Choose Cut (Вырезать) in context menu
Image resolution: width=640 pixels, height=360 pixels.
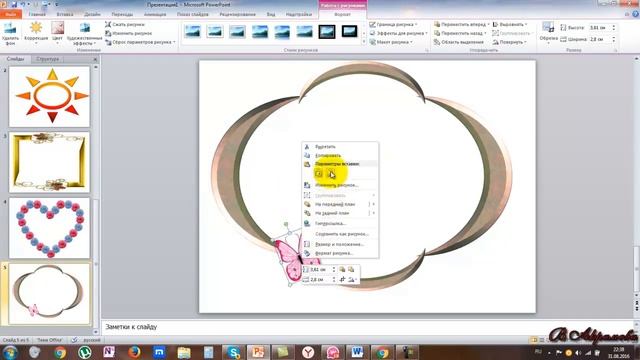(x=340, y=147)
